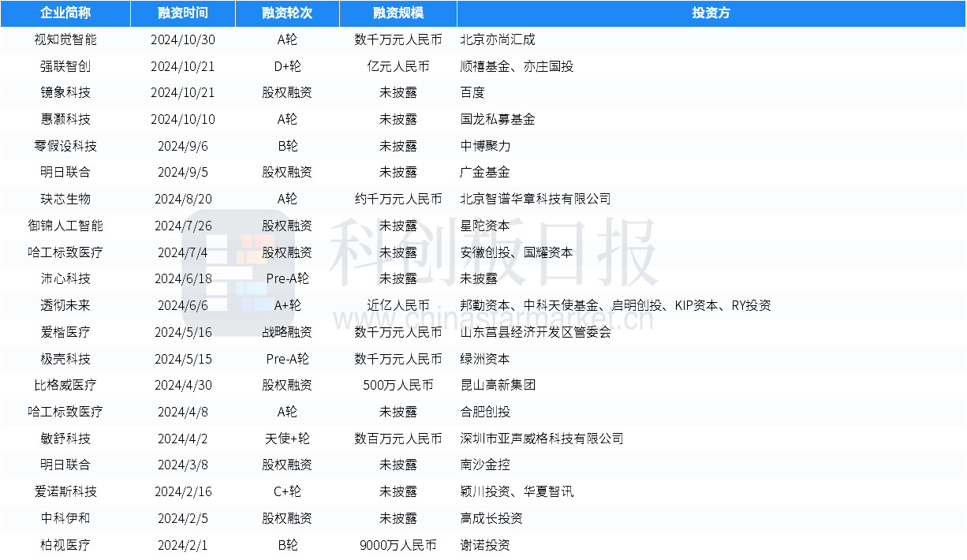Select the 强联智创 company cell
Viewport: 967px width, 560px height.
point(65,66)
